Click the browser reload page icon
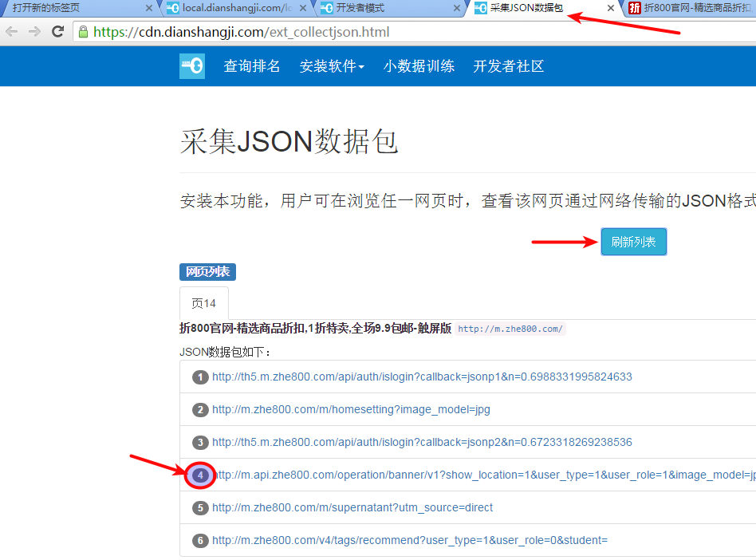The height and width of the screenshot is (560, 756). pos(57,32)
